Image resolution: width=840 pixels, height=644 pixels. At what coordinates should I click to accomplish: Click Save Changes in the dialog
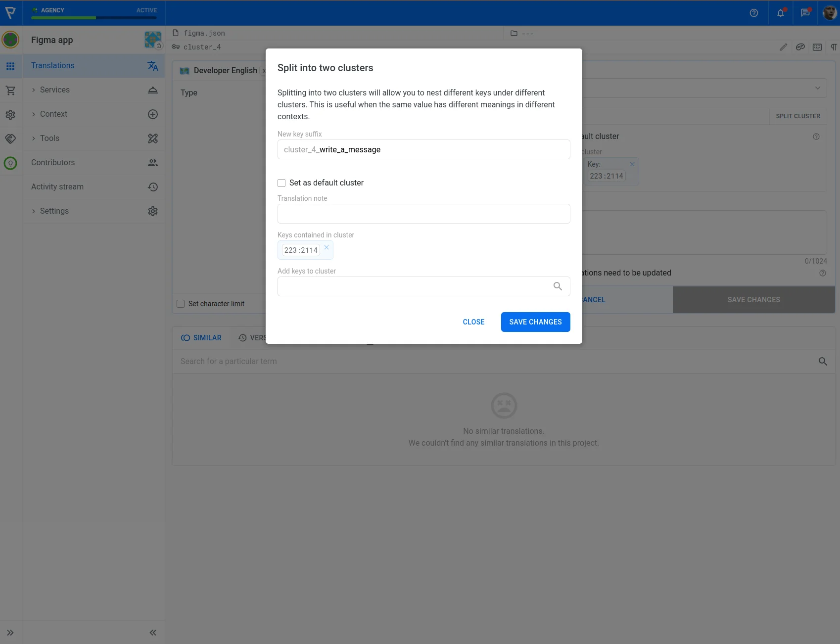point(535,322)
